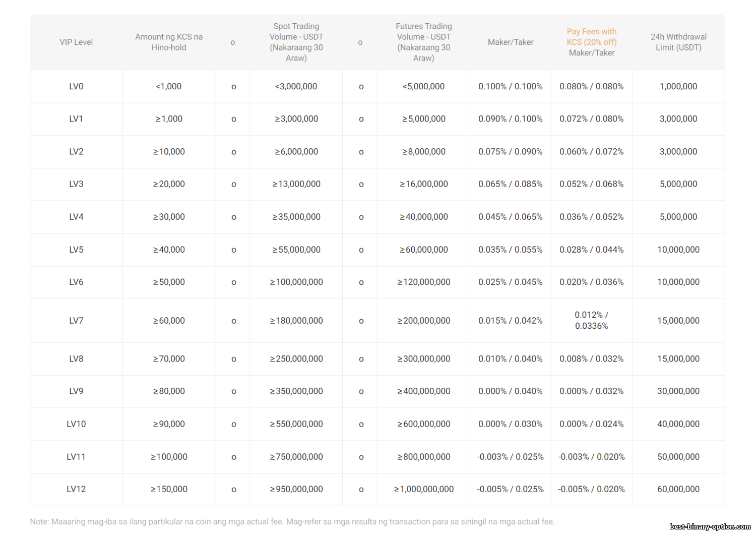Click the LV2 row label
The image size is (756, 536).
pyautogui.click(x=76, y=152)
